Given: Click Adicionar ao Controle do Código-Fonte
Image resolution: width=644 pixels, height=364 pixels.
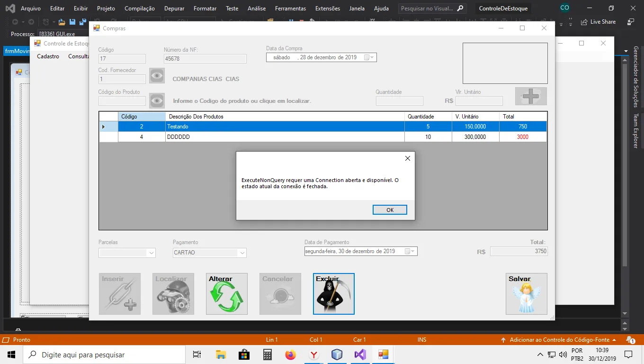Looking at the screenshot, I should (x=559, y=340).
